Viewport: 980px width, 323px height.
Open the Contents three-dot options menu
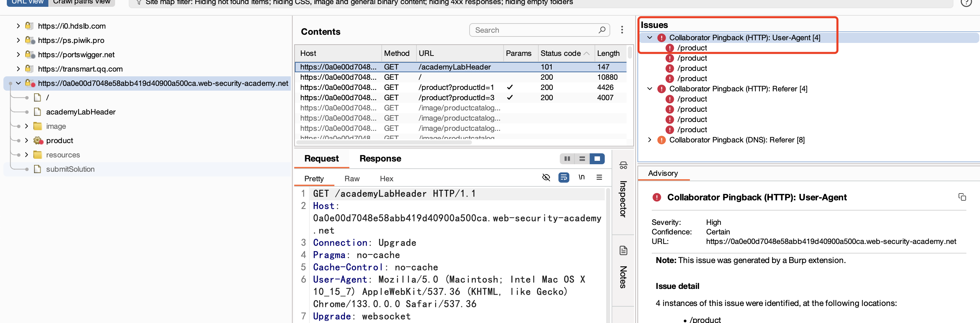622,30
